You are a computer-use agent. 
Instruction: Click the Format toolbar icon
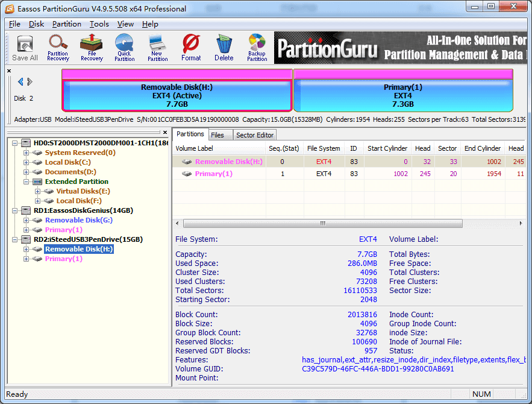point(191,48)
